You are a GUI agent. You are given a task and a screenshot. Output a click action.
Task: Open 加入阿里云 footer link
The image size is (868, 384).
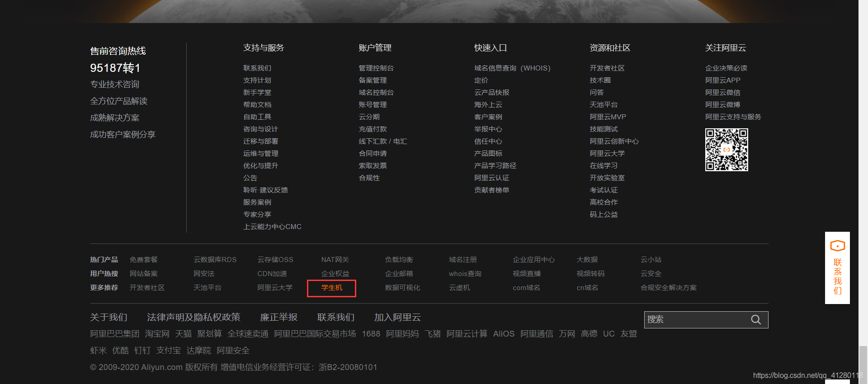click(397, 318)
